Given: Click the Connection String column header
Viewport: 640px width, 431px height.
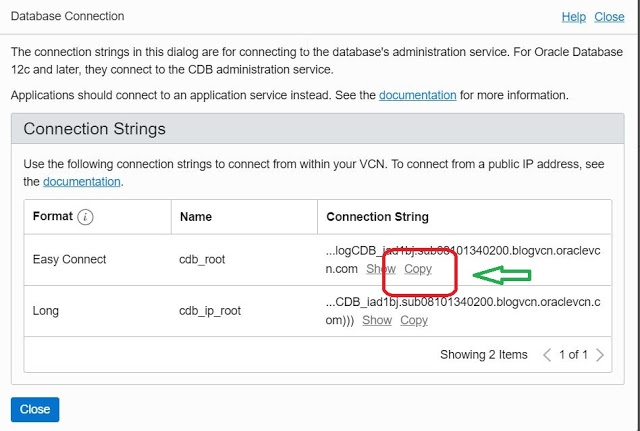Looking at the screenshot, I should click(377, 217).
